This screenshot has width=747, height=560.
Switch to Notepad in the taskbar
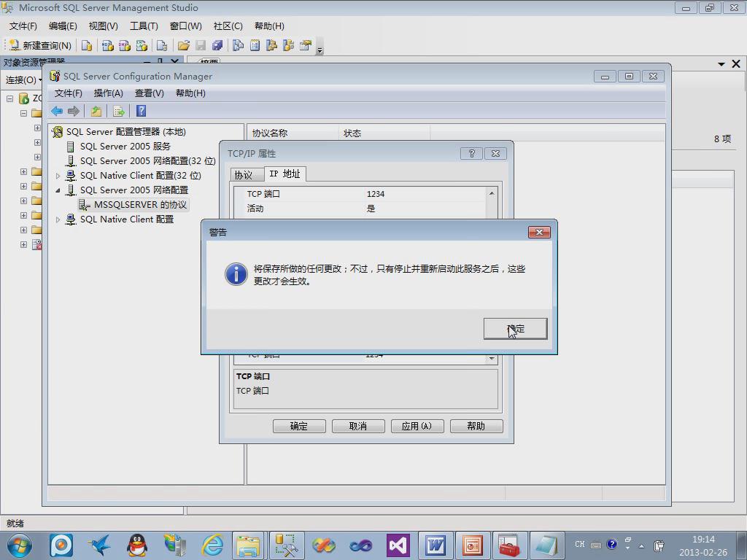click(x=546, y=545)
